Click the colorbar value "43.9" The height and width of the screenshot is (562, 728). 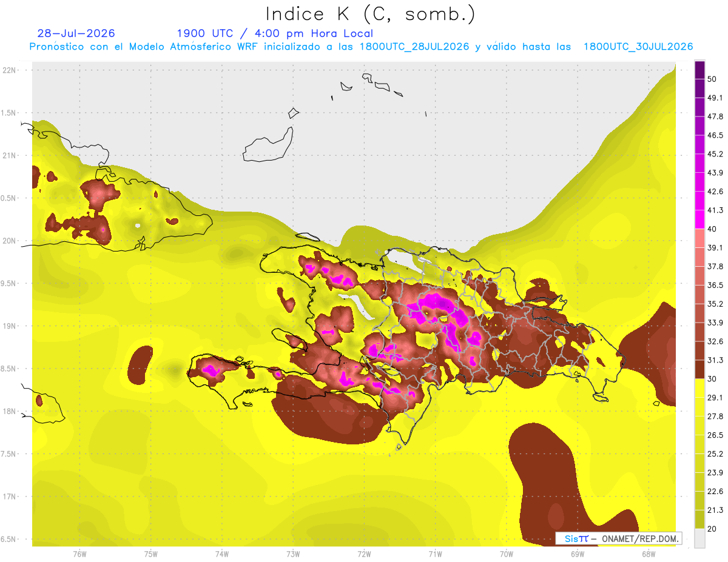click(715, 173)
